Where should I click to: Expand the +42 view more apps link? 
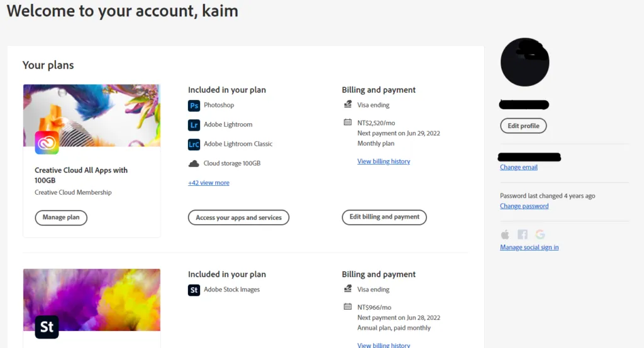coord(208,183)
